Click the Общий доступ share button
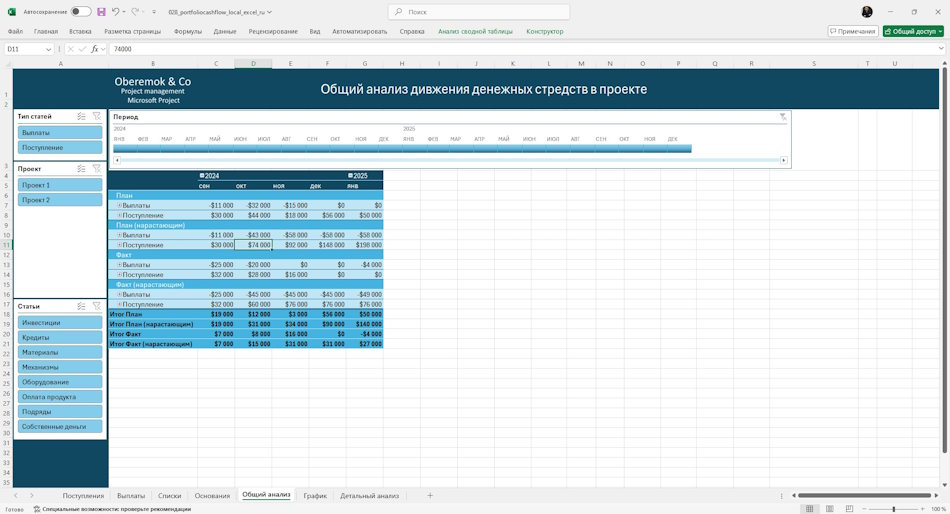This screenshot has height=514, width=950. coord(913,31)
